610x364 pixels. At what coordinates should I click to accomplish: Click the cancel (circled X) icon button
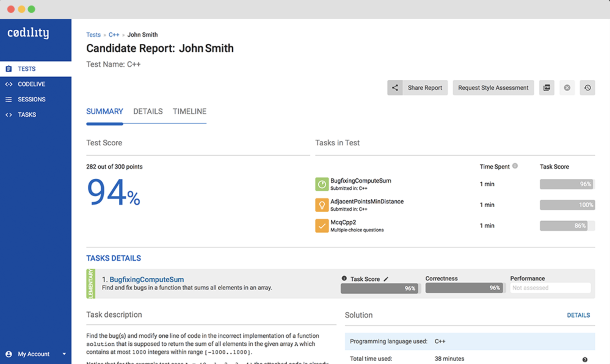[567, 88]
